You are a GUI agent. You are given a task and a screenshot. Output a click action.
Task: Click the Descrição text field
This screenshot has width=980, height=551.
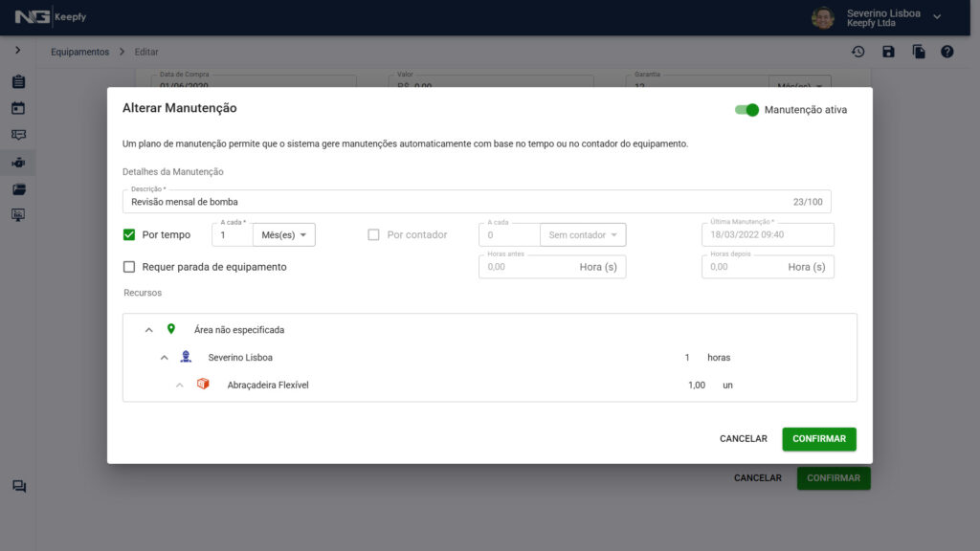450,202
